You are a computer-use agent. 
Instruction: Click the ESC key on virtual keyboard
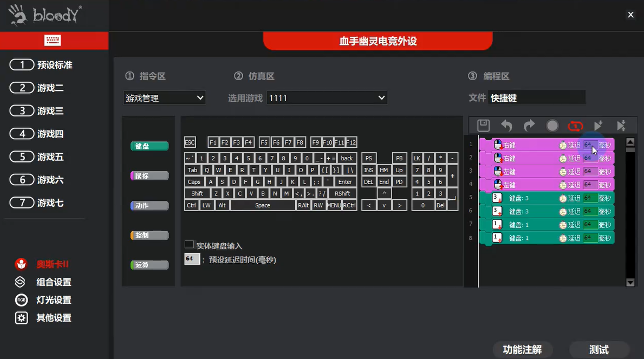pyautogui.click(x=190, y=142)
